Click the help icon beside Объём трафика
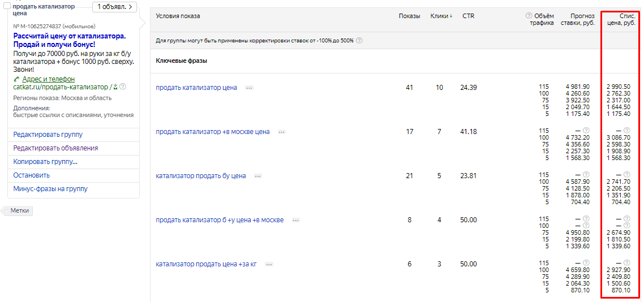The image size is (644, 302). coord(529,16)
